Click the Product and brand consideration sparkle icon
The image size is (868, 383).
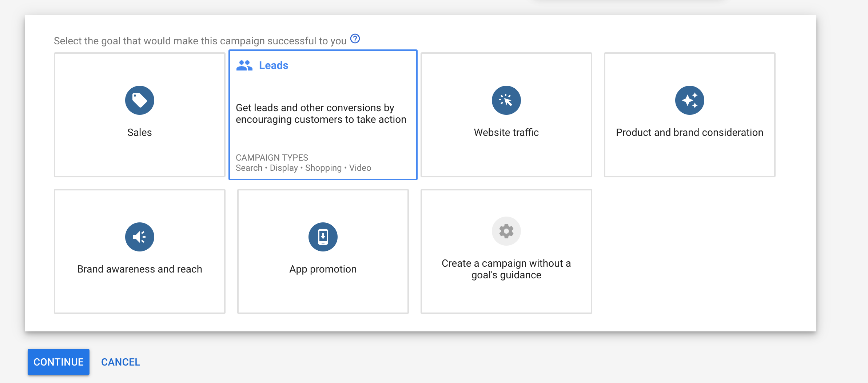[690, 100]
